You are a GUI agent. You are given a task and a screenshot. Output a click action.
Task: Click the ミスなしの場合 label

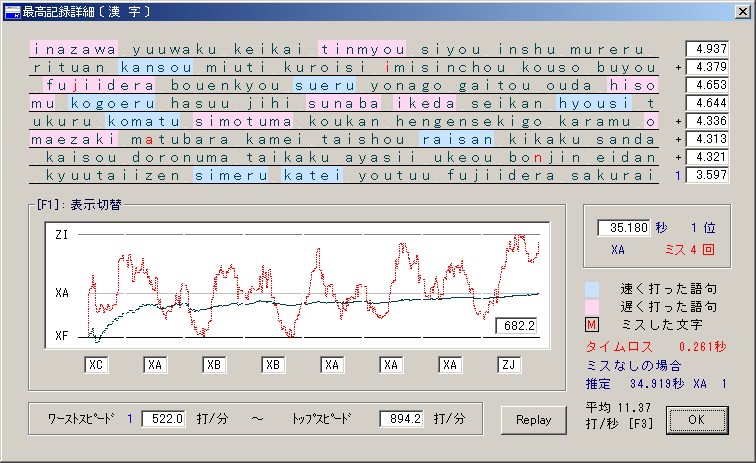click(x=634, y=366)
